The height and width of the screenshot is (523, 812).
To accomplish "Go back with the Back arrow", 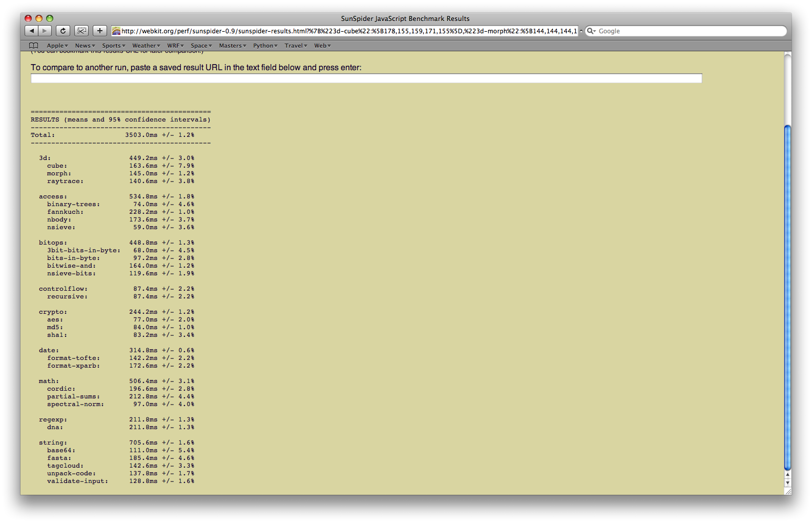I will [31, 31].
